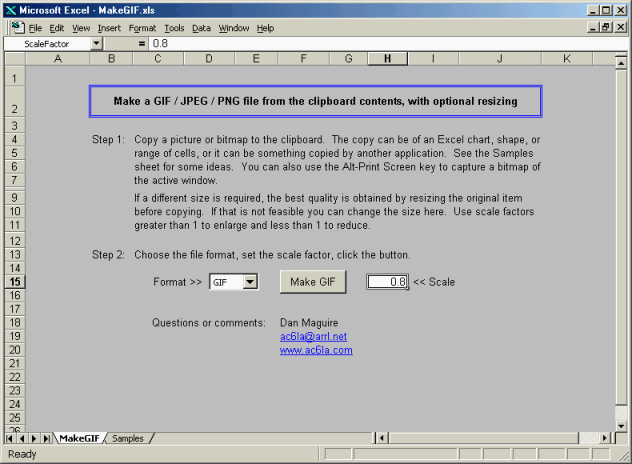The width and height of the screenshot is (632, 464).
Task: Click the previous sheet tab arrow
Action: pyautogui.click(x=22, y=438)
